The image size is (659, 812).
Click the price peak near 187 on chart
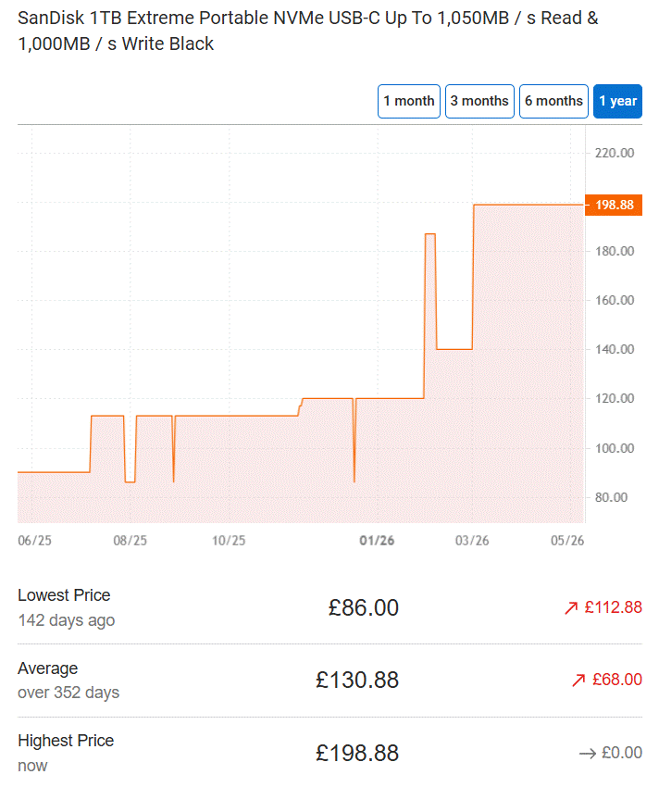point(430,234)
